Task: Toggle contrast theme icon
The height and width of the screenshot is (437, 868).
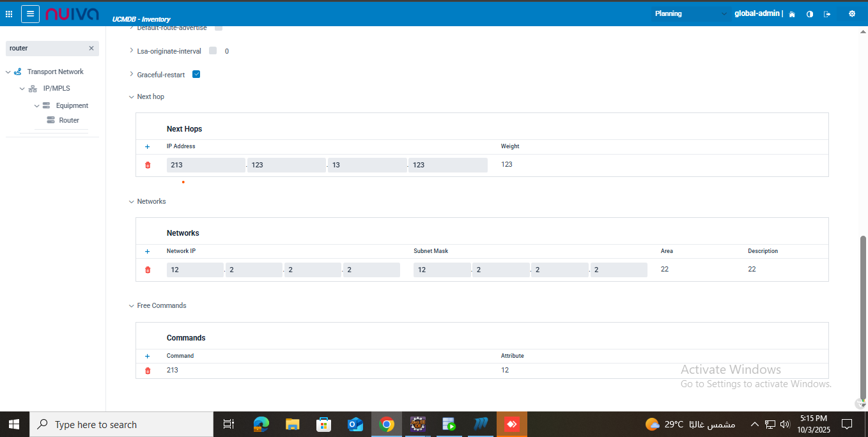Action: click(810, 14)
